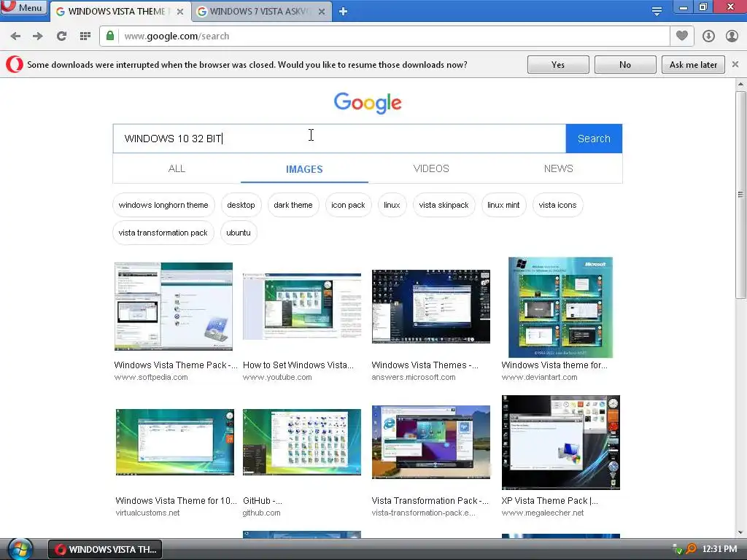Viewport: 747px width, 560px height.
Task: Open the NEWS tab
Action: (558, 168)
